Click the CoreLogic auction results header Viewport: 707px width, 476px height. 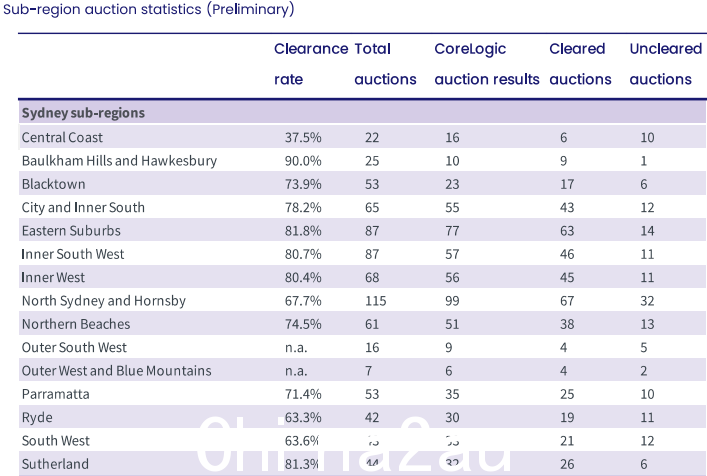pyautogui.click(x=487, y=64)
